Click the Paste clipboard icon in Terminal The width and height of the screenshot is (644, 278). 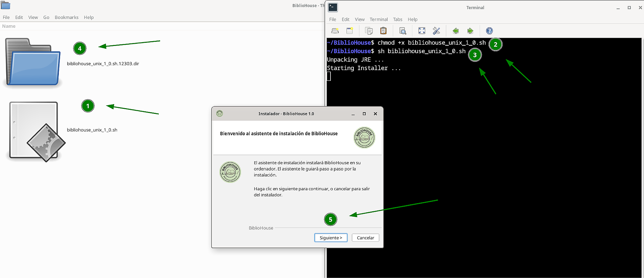coord(383,31)
